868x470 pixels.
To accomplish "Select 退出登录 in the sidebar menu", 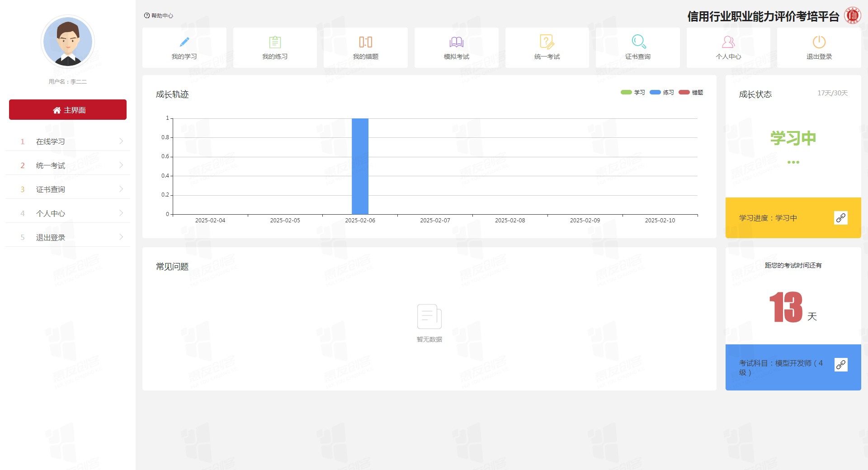I will coord(51,237).
